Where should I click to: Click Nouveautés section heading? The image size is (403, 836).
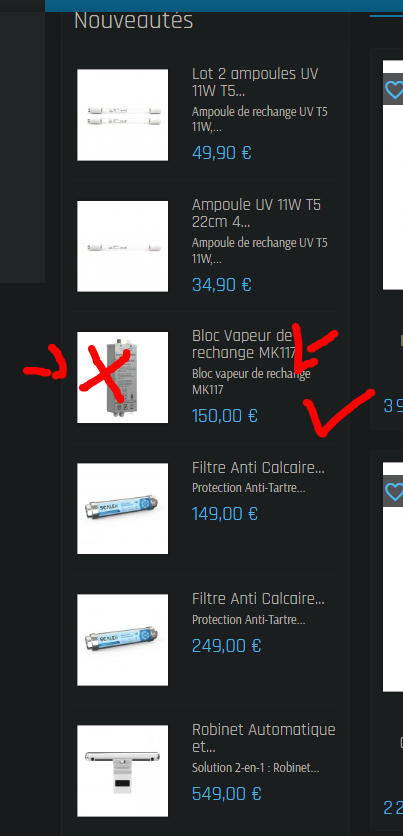pyautogui.click(x=133, y=21)
